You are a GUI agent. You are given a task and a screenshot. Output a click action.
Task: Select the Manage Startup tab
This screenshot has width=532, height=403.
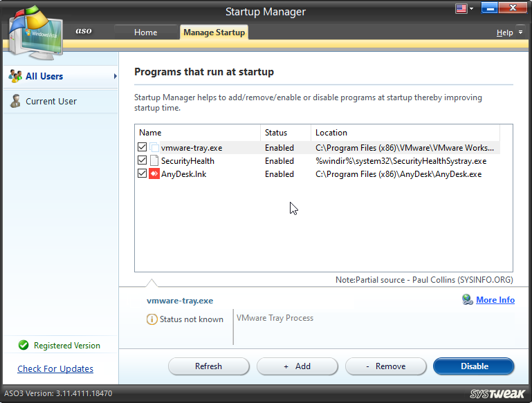(214, 32)
